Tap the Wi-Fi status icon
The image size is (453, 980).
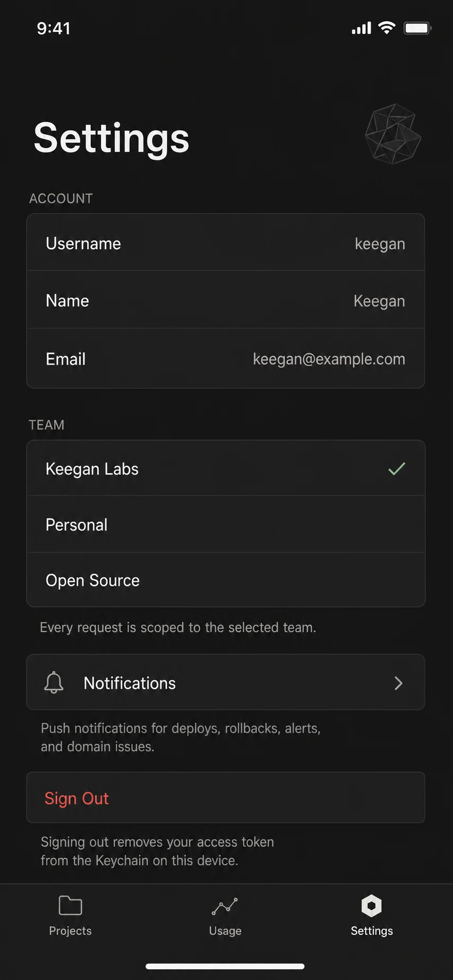point(387,28)
